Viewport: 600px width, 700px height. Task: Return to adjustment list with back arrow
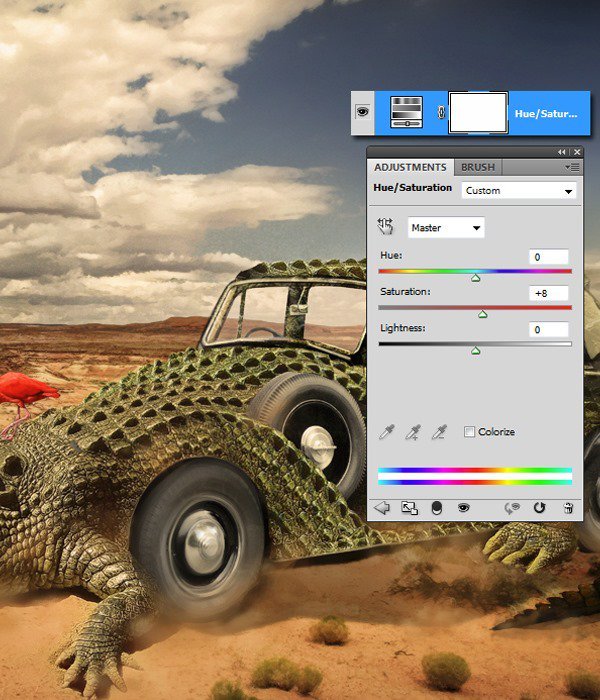[382, 508]
